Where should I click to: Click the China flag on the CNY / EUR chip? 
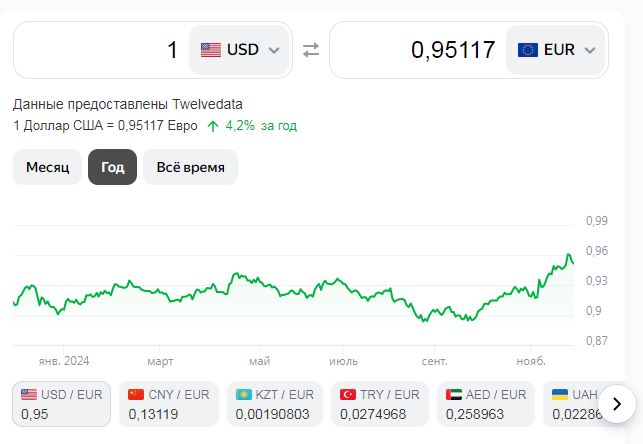point(136,395)
